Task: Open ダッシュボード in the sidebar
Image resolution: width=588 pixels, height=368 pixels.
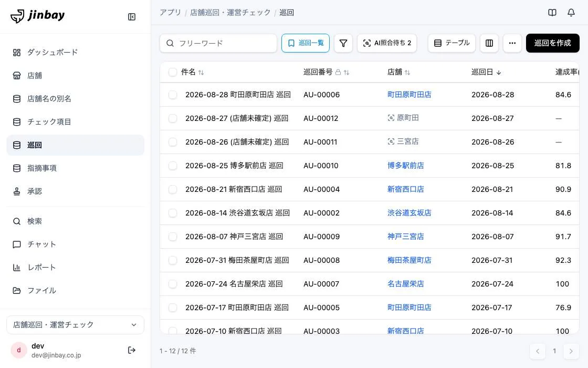Action: tap(75, 53)
